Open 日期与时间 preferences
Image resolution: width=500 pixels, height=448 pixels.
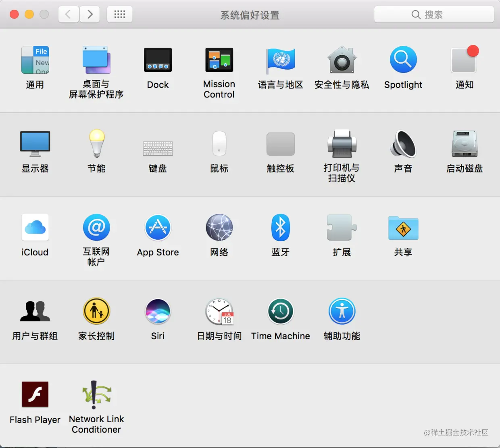click(x=219, y=311)
